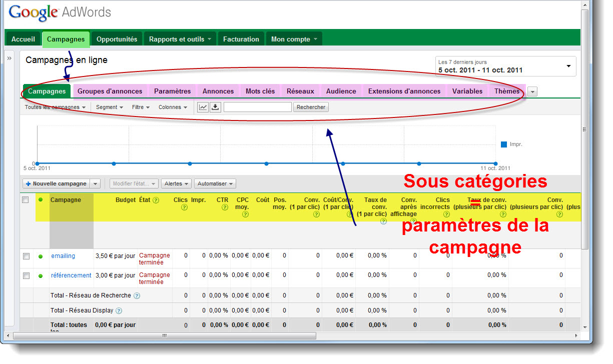613x364 pixels.
Task: Click the Google AdWords logo
Action: point(60,12)
